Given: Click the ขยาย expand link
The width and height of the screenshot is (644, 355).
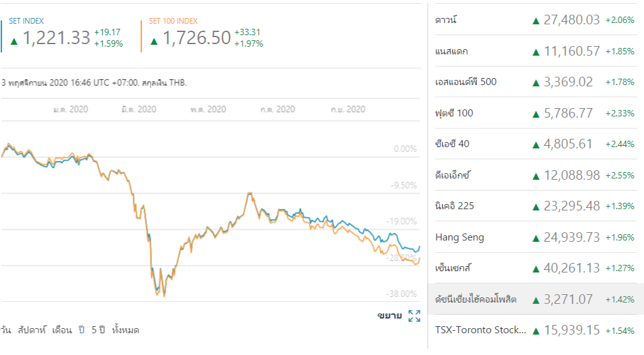Looking at the screenshot, I should [389, 315].
